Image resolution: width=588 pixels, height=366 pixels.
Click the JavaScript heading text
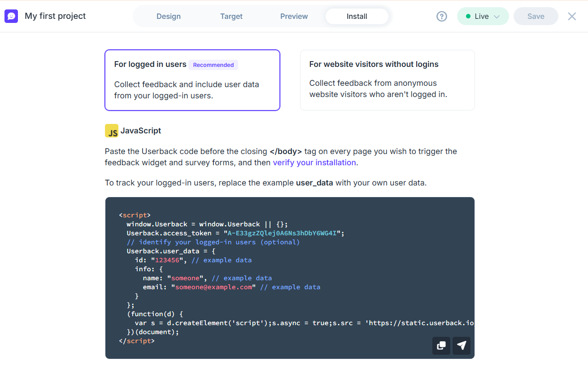141,131
